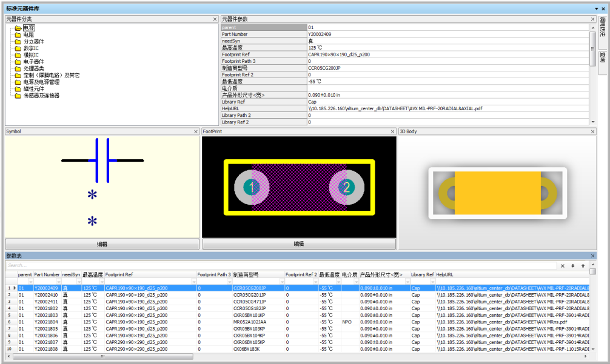
Task: Select row with Part Number Y20021804
Action: 47,322
